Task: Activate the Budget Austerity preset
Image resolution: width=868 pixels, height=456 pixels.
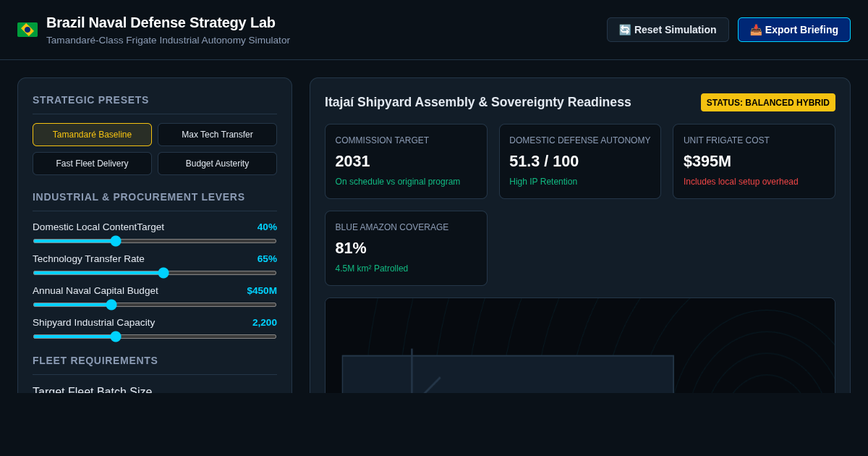Action: pyautogui.click(x=217, y=164)
